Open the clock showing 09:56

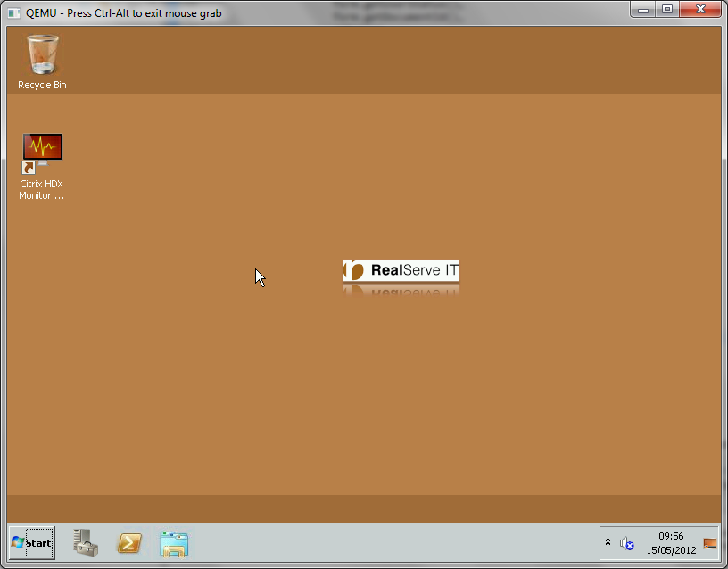tap(671, 543)
